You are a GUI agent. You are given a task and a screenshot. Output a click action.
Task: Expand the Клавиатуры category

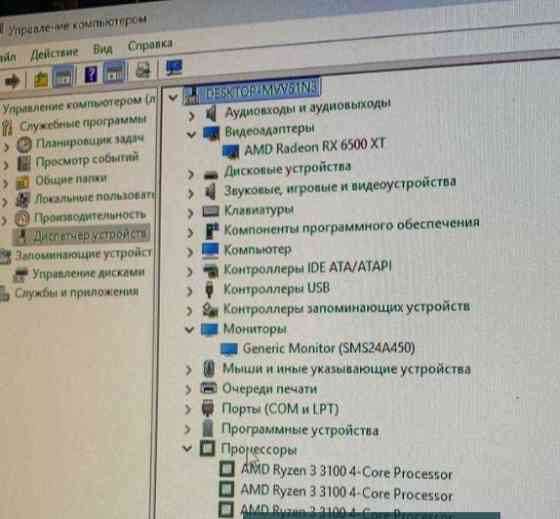tap(190, 213)
